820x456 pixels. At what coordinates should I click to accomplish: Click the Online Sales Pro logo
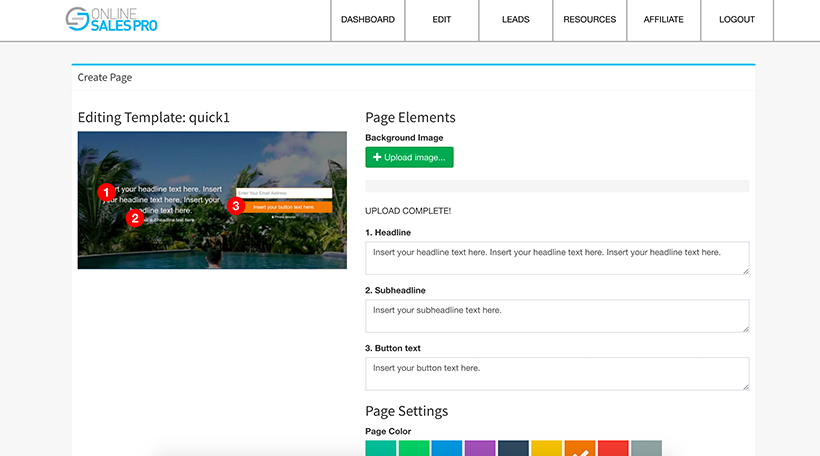[x=111, y=19]
